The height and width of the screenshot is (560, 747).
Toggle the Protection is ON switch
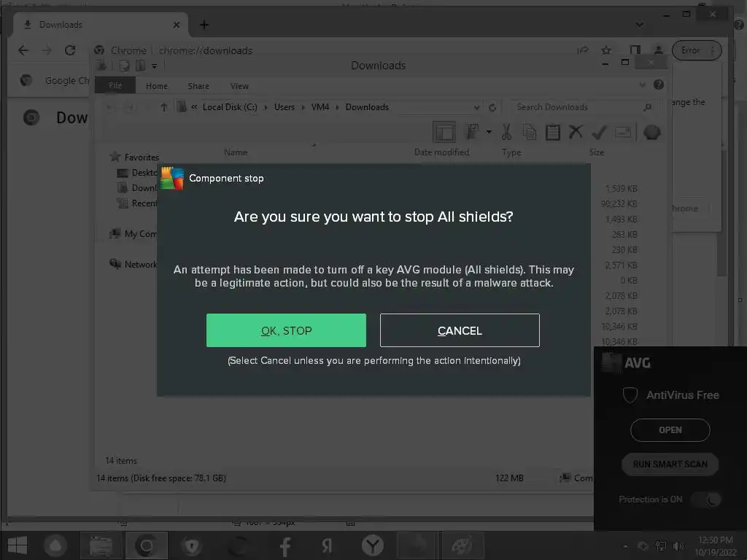pyautogui.click(x=708, y=499)
